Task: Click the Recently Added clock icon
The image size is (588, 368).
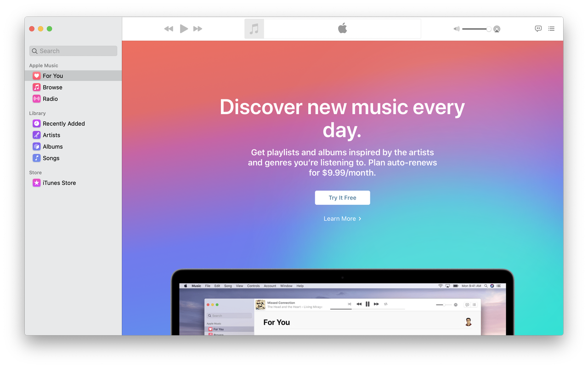Action: [x=37, y=124]
